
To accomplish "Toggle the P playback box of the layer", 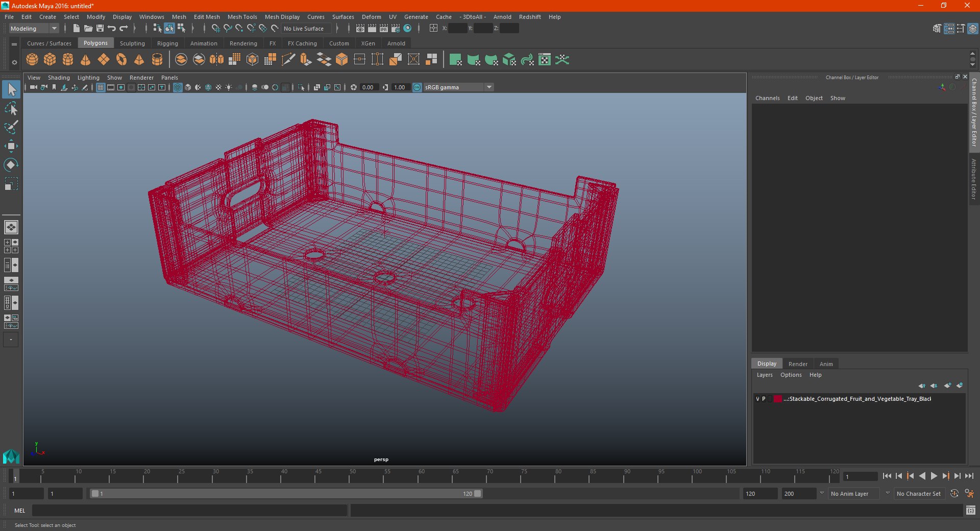I will [x=764, y=399].
